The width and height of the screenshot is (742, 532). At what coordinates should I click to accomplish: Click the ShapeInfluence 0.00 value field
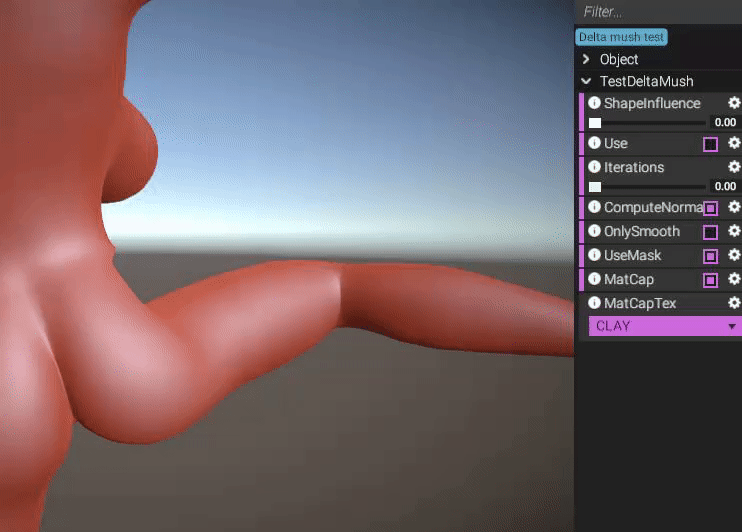tap(725, 123)
